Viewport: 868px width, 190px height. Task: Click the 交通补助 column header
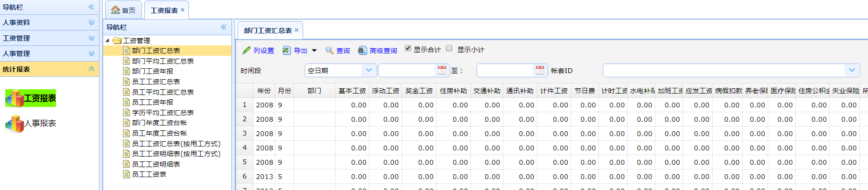click(x=487, y=91)
